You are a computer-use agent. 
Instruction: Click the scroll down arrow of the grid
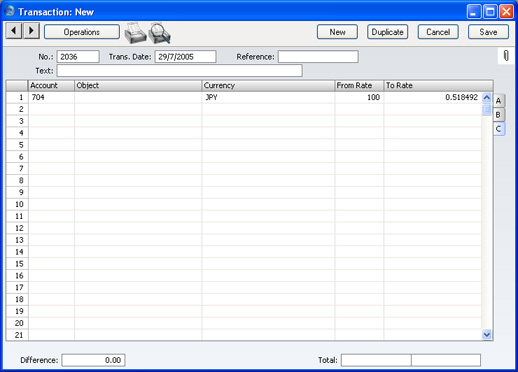point(487,334)
